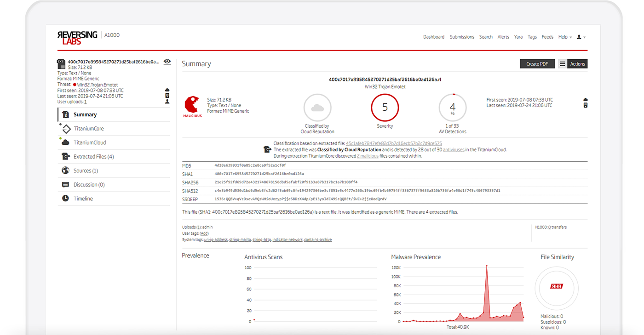Click the highest peak in Malware Prevalence chart
Viewport: 644px width, 335px height.
pos(487,266)
